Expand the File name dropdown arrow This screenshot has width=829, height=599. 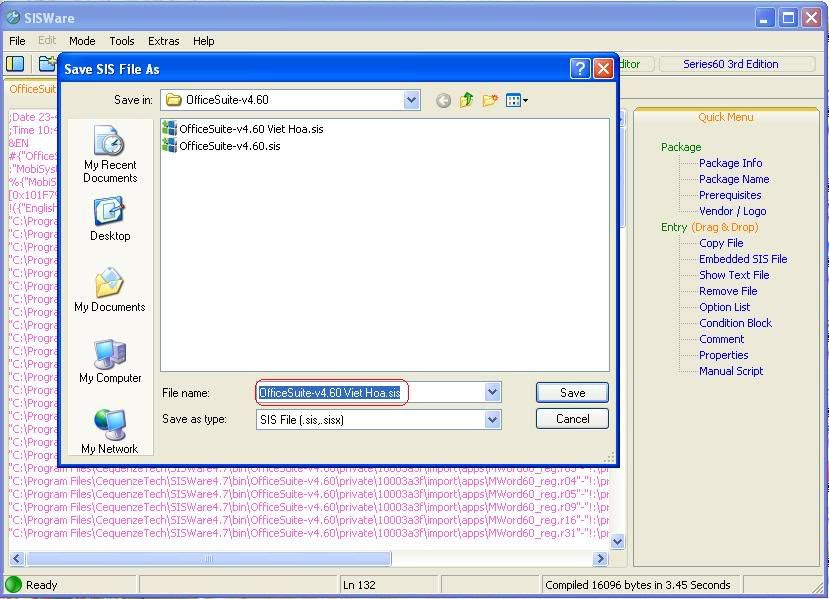click(492, 392)
